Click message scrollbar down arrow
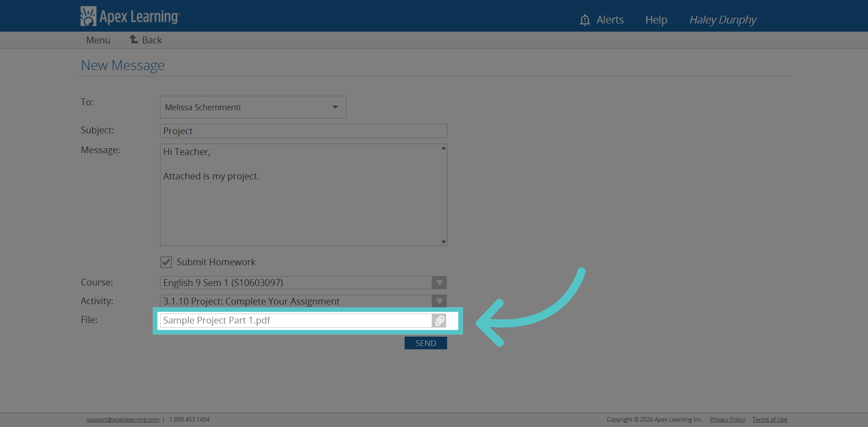The width and height of the screenshot is (868, 427). (x=443, y=242)
